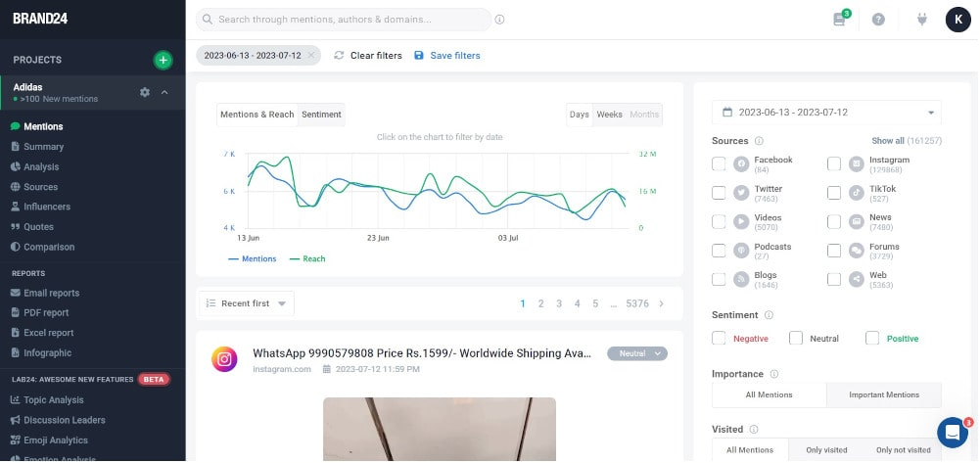Jump to last page 5376
Screen dimensions: 980x463
coord(637,303)
